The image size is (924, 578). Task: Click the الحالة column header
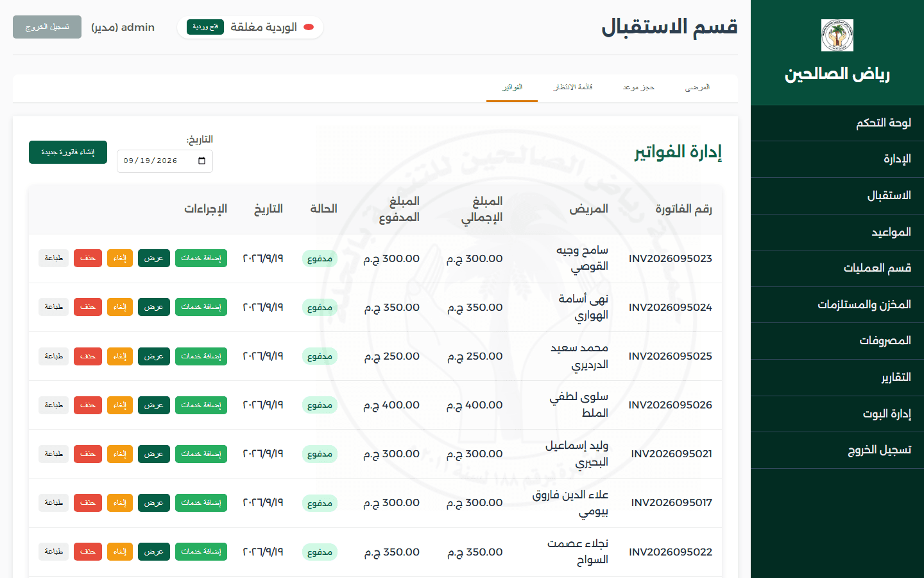pyautogui.click(x=324, y=209)
